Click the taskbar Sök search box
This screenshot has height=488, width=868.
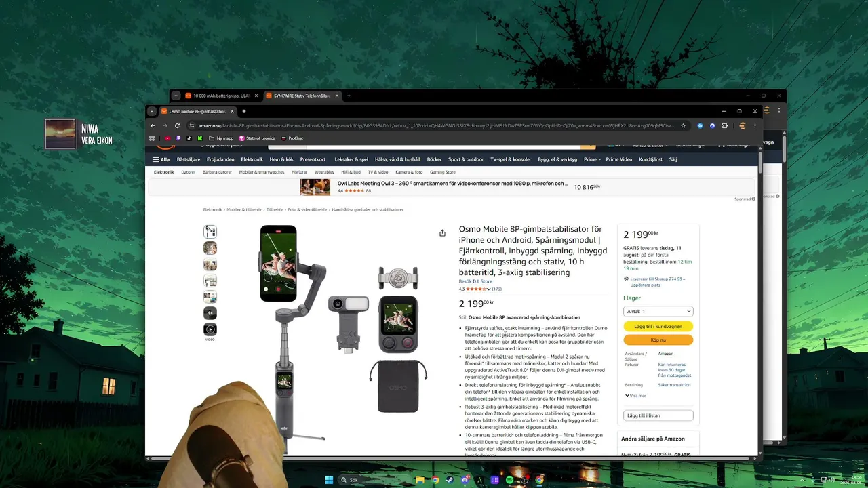[376, 480]
